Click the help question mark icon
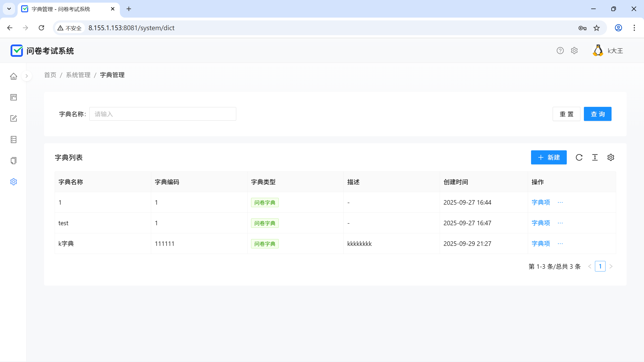The image size is (644, 362). (x=560, y=51)
